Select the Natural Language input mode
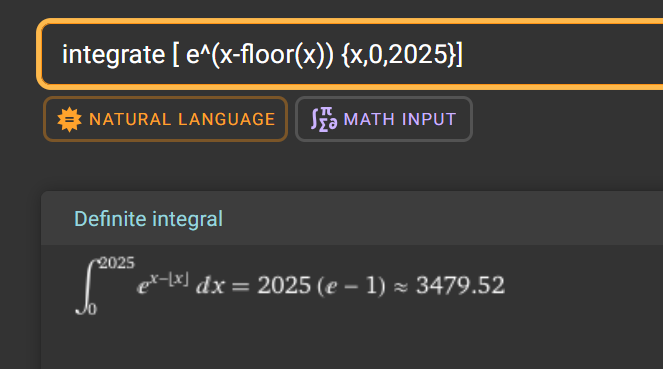Screen dimensions: 663x369 (x=165, y=119)
